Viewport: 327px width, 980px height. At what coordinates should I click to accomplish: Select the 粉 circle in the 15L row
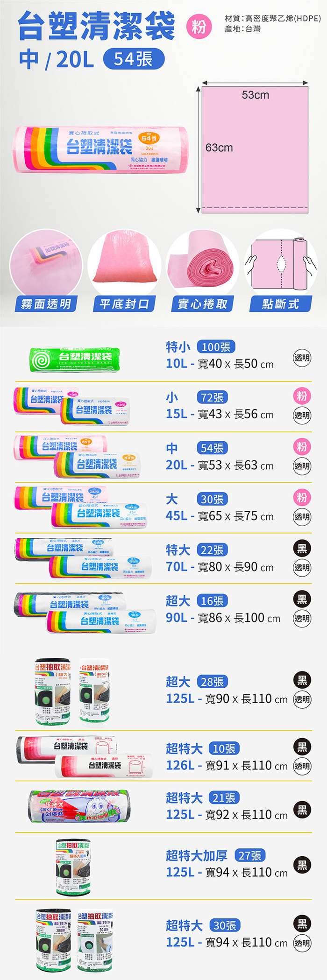click(x=302, y=396)
